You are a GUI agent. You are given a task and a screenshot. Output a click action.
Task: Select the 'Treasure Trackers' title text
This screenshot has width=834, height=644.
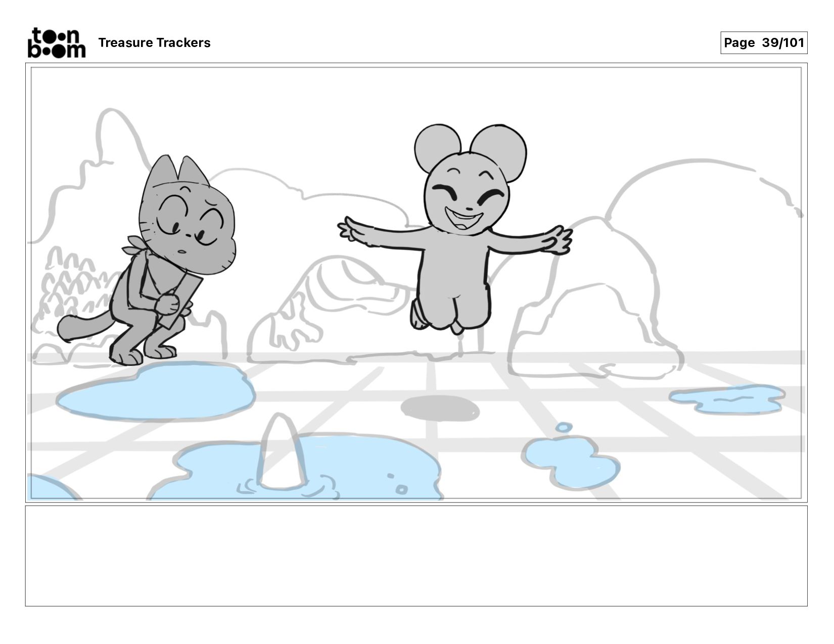click(154, 43)
